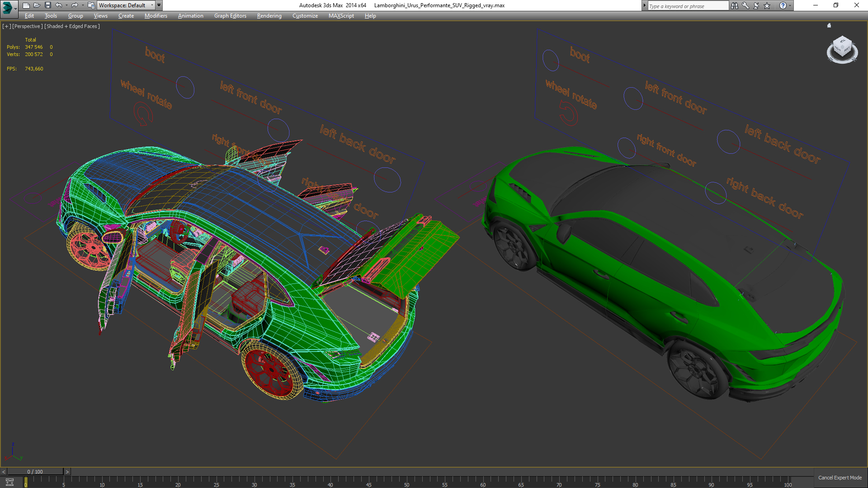Expand the redo history dropdown arrow
868x488 pixels.
[82, 5]
